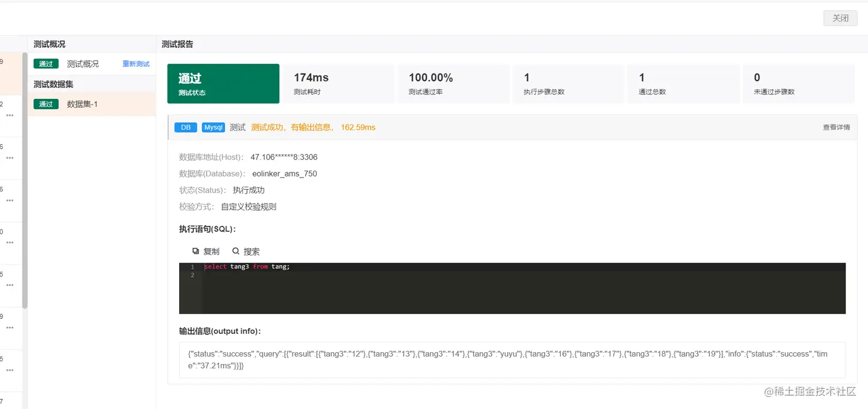Click the 重新测试 link
868x409 pixels.
(x=136, y=64)
